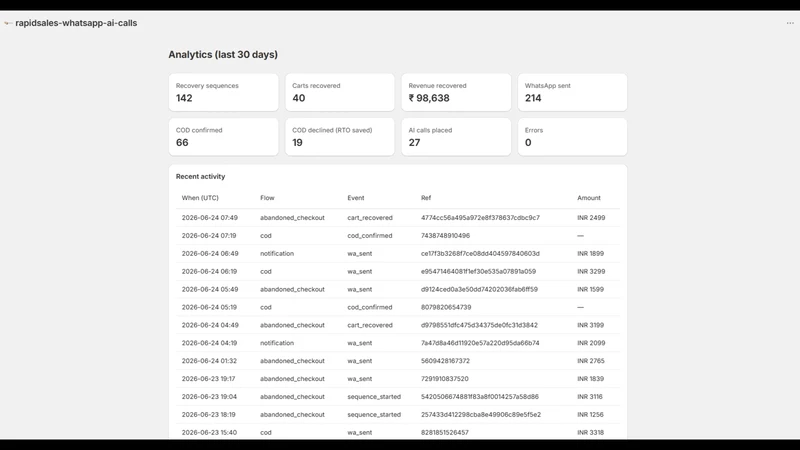Select the ref hash starting with d9124ced
800x450 pixels.
[x=479, y=289]
